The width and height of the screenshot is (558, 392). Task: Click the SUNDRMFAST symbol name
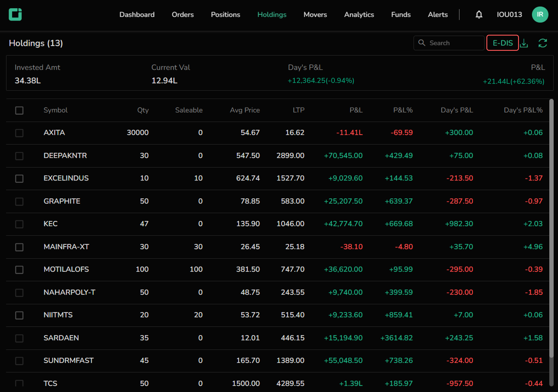69,360
